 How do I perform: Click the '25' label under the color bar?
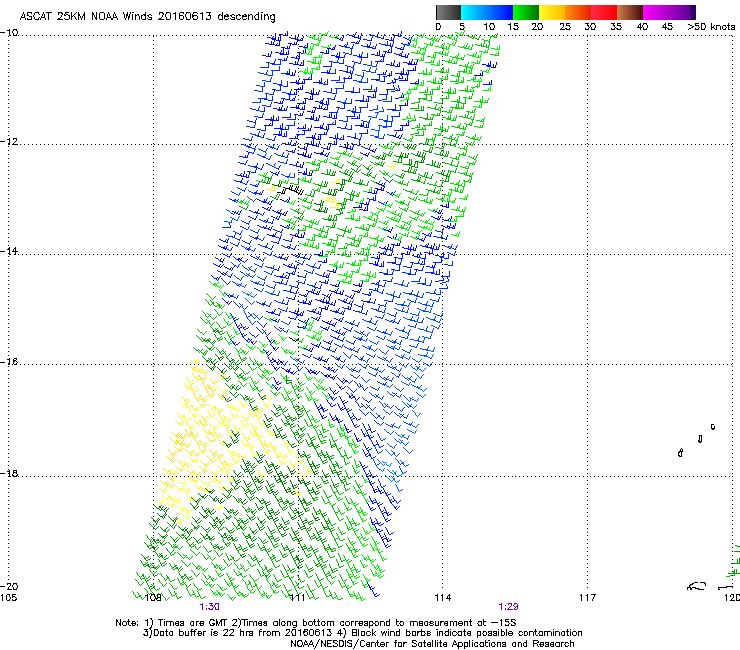pyautogui.click(x=565, y=27)
